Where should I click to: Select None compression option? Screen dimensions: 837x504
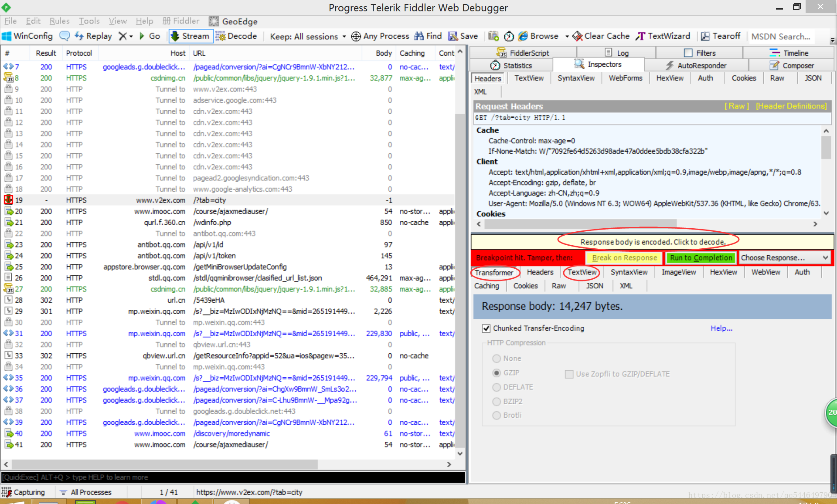496,358
